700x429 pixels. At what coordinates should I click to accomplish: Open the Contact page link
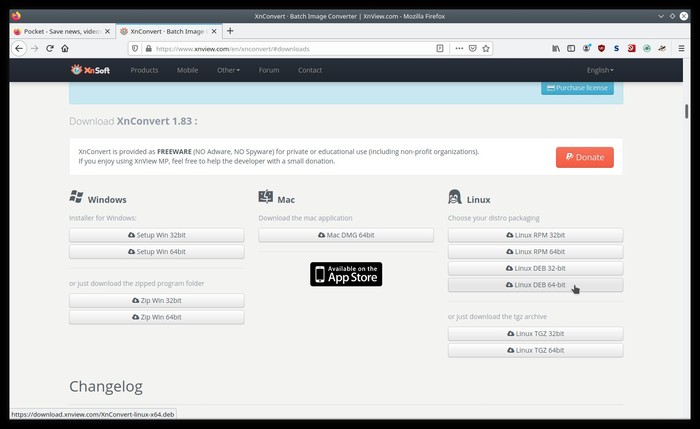point(310,70)
